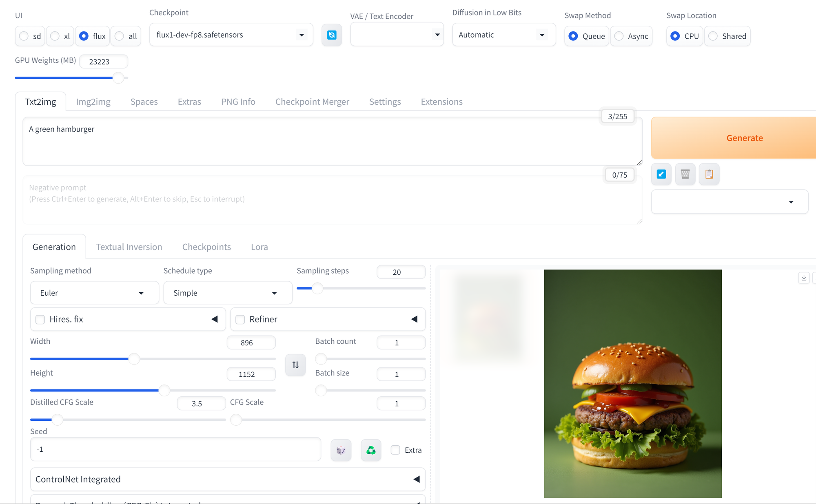Click the blue arrow read-parameters icon

tap(661, 174)
